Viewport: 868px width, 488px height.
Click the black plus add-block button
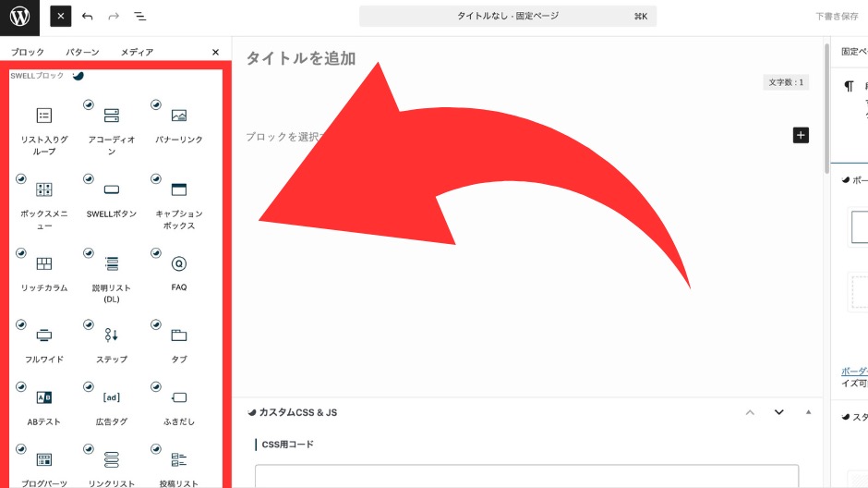[801, 135]
